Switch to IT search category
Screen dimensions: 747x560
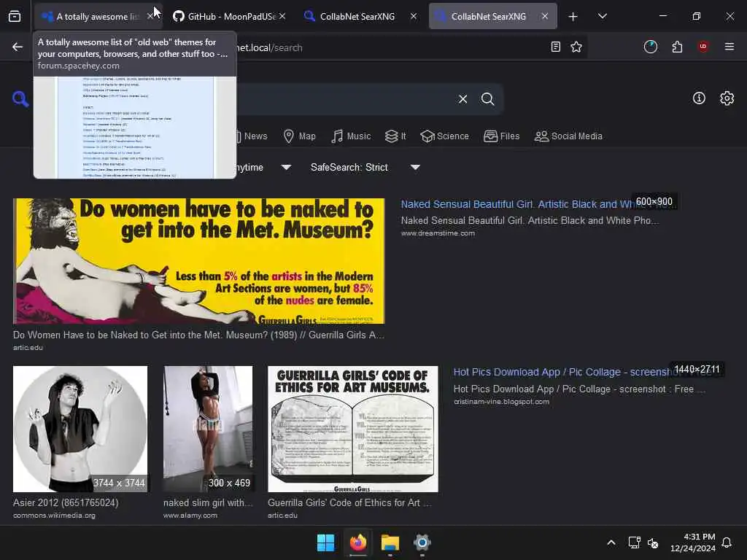click(396, 136)
